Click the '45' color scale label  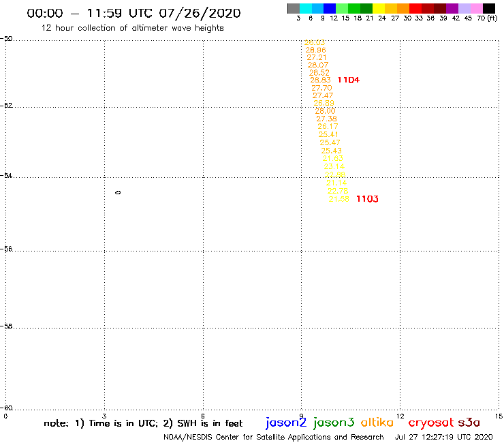468,18
